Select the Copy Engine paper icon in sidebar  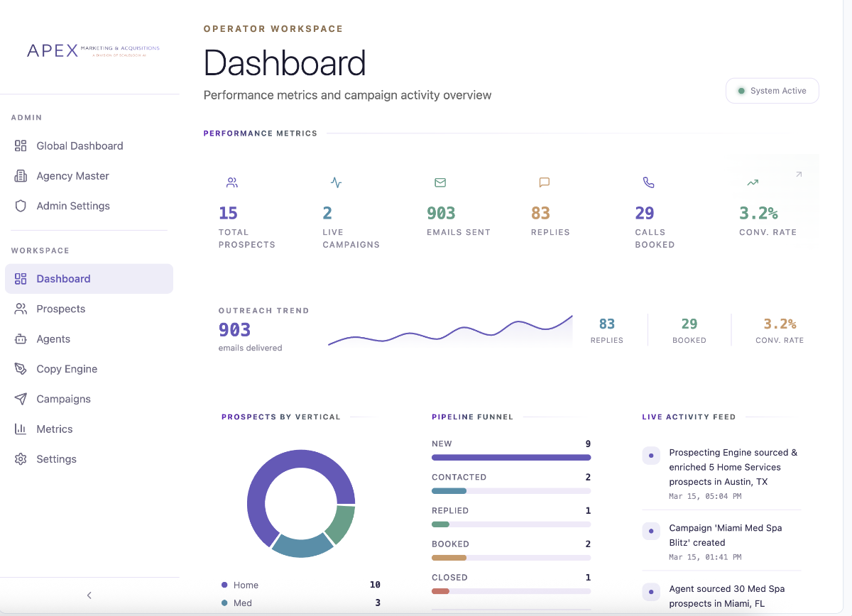point(19,368)
